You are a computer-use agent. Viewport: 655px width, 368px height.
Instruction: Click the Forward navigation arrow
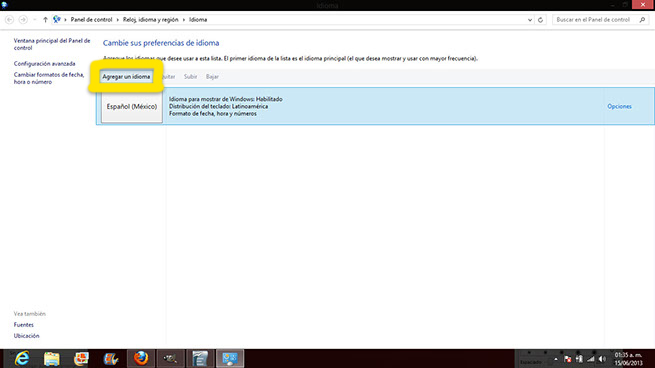point(23,20)
